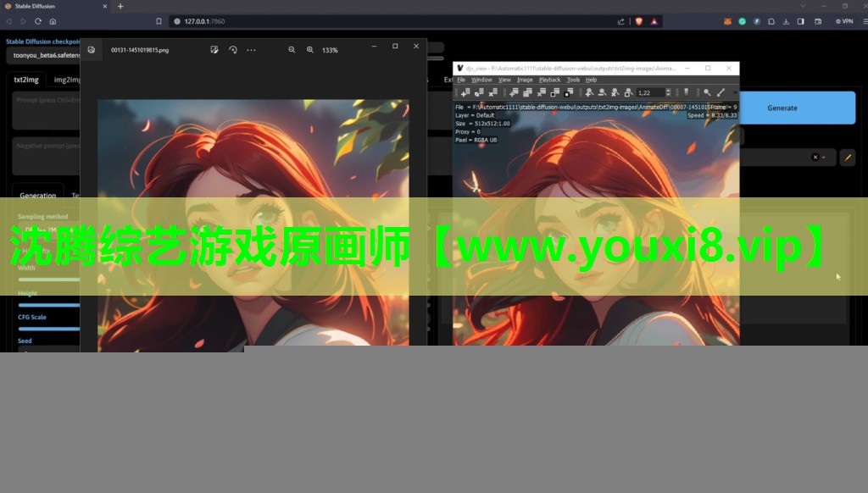The height and width of the screenshot is (493, 868).
Task: Open the Image menu in djv_view
Action: pyautogui.click(x=525, y=80)
